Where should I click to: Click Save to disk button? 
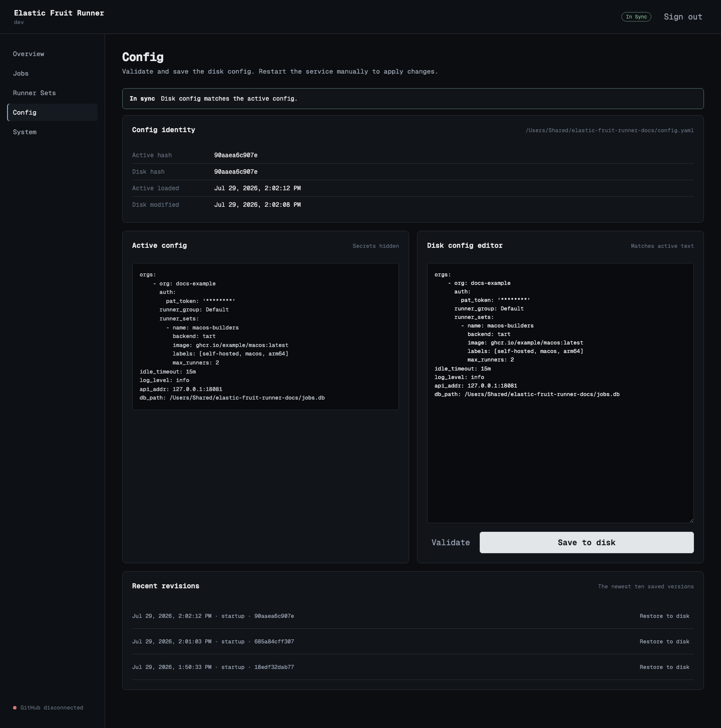click(x=586, y=543)
